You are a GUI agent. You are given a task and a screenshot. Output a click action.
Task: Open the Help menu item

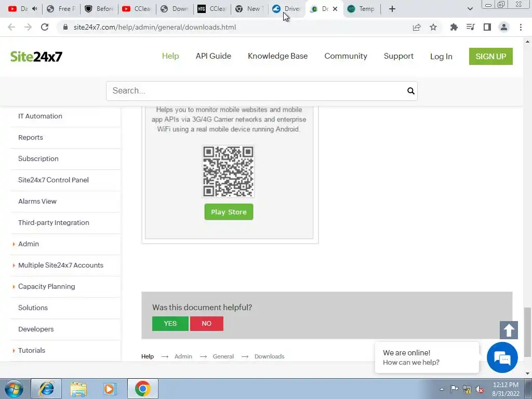(170, 56)
